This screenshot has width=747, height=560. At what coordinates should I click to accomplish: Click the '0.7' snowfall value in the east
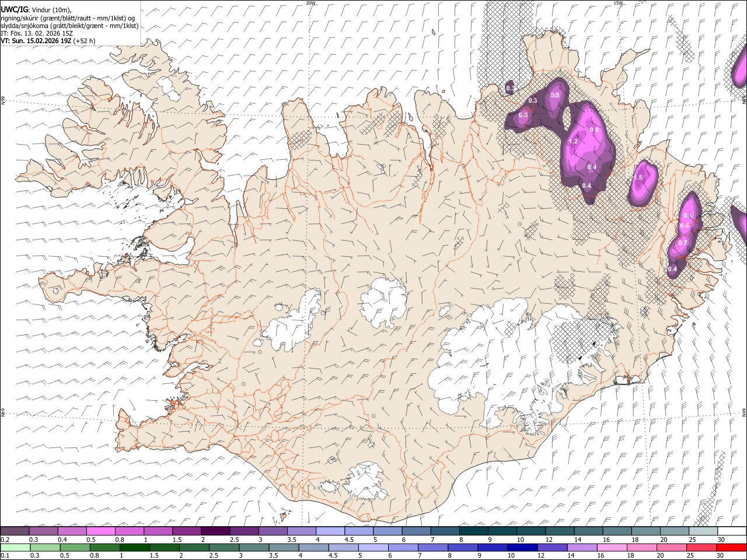682,243
